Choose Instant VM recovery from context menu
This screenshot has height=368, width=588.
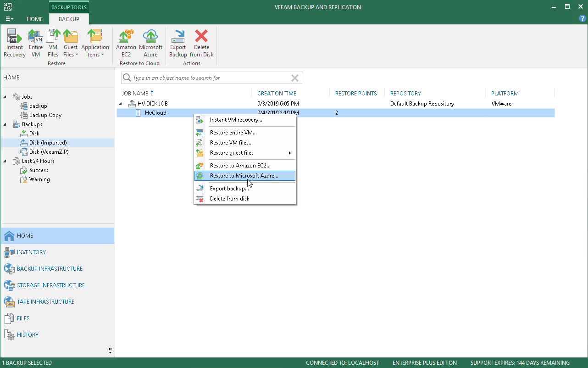coord(245,120)
